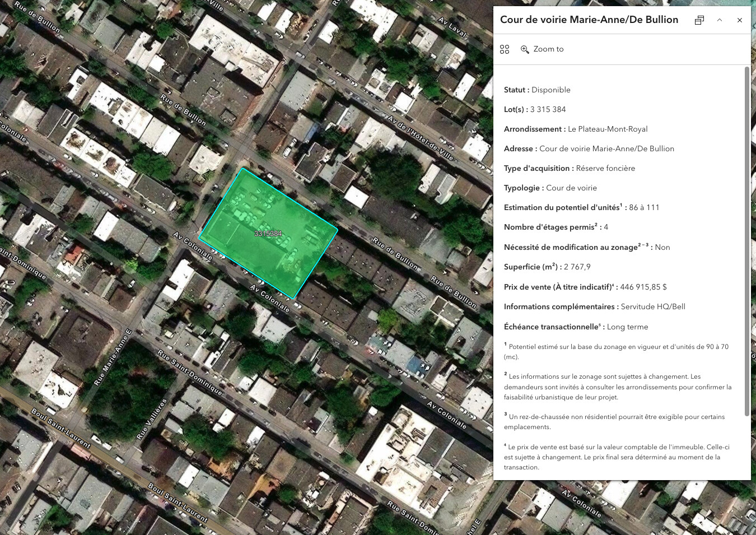Click the Rue Vallières street label

tap(152, 419)
